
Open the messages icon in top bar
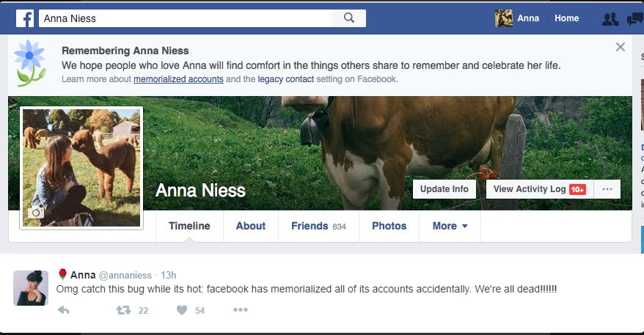tap(635, 19)
